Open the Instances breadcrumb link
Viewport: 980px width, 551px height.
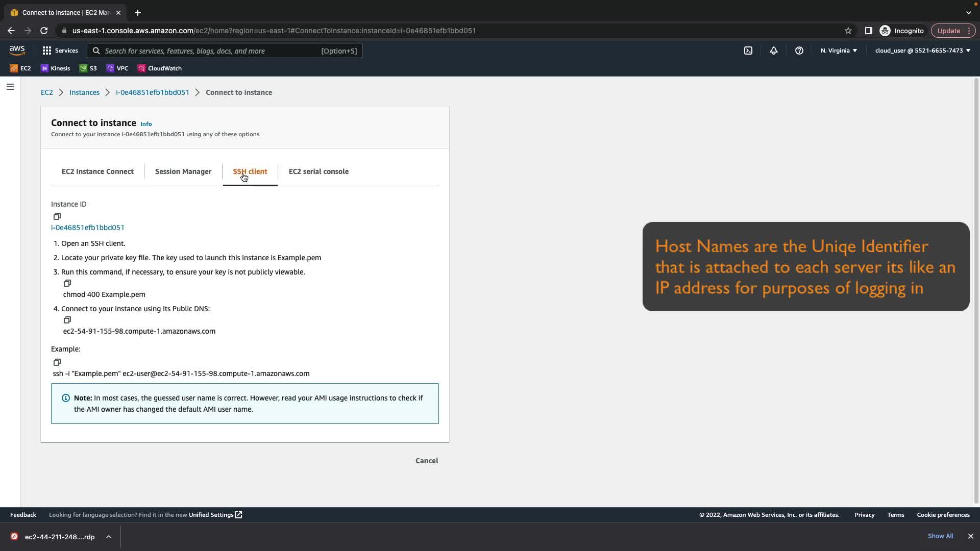(x=84, y=92)
